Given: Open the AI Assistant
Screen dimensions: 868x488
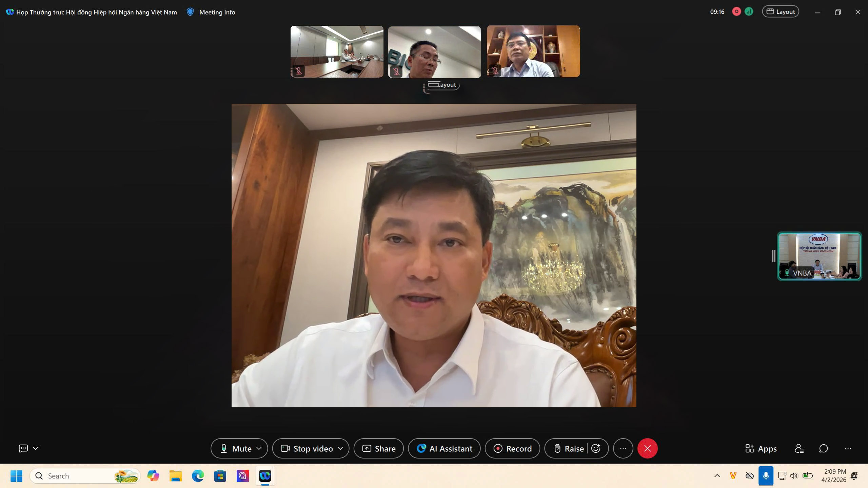Looking at the screenshot, I should click(x=444, y=448).
